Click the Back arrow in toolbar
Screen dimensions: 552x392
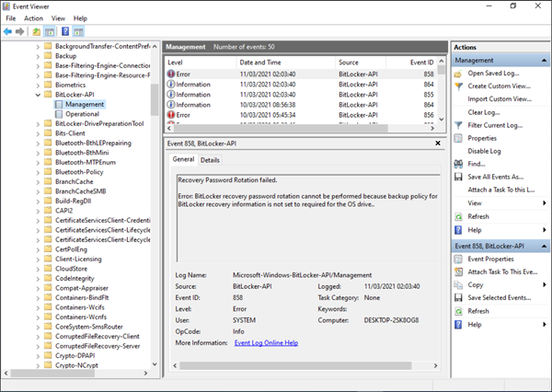coord(8,30)
